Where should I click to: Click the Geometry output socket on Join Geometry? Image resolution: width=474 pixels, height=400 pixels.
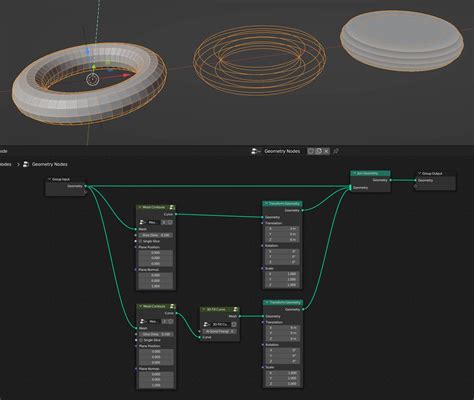pyautogui.click(x=390, y=180)
